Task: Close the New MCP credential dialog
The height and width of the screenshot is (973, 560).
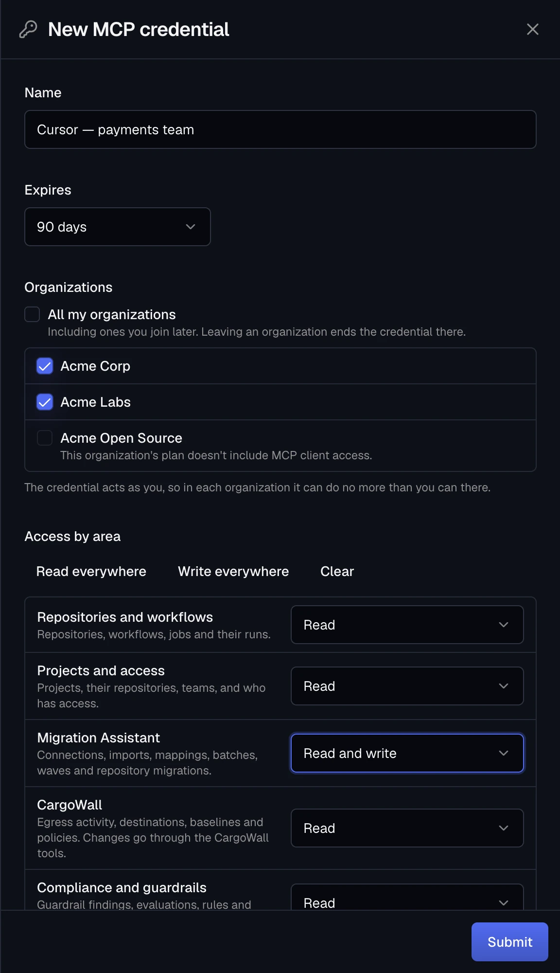Action: [533, 29]
